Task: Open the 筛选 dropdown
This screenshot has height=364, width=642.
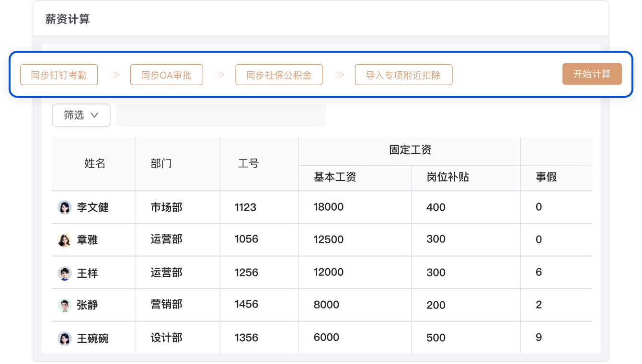Action: tap(81, 115)
